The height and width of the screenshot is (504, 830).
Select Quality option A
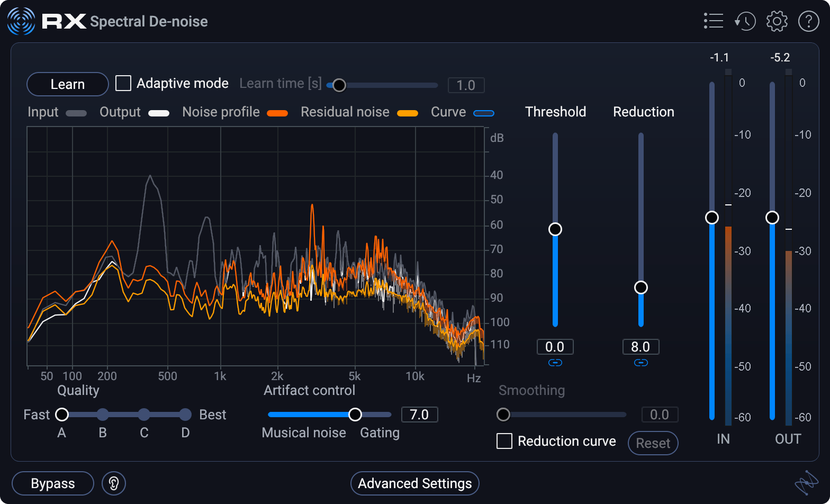[x=62, y=415]
